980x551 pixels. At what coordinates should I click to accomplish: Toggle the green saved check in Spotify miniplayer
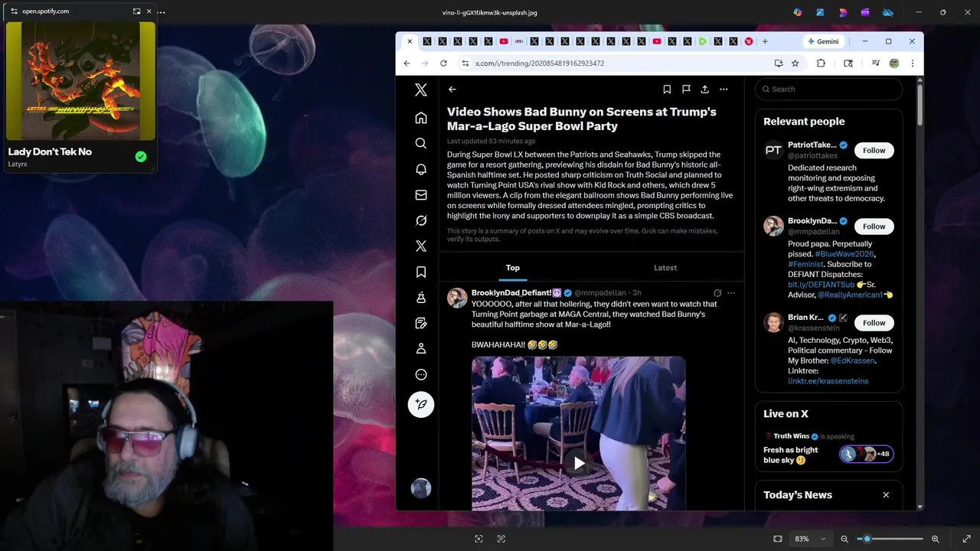pos(141,157)
